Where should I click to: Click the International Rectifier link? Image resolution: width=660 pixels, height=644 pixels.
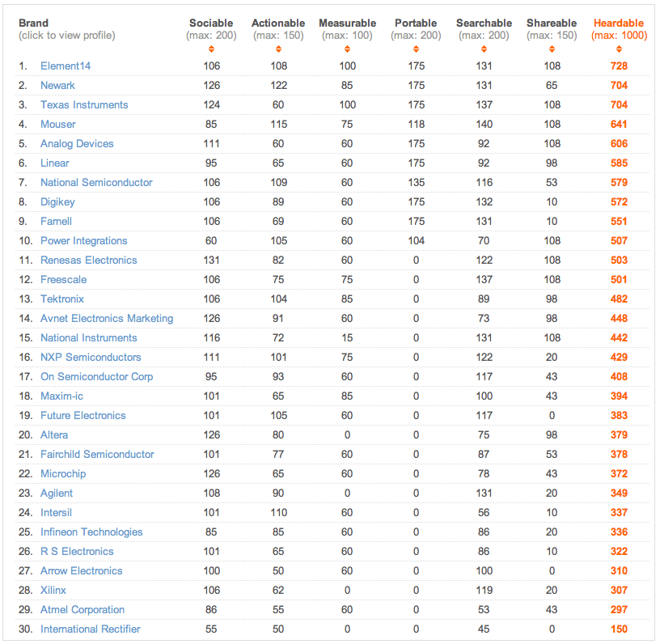pyautogui.click(x=91, y=629)
